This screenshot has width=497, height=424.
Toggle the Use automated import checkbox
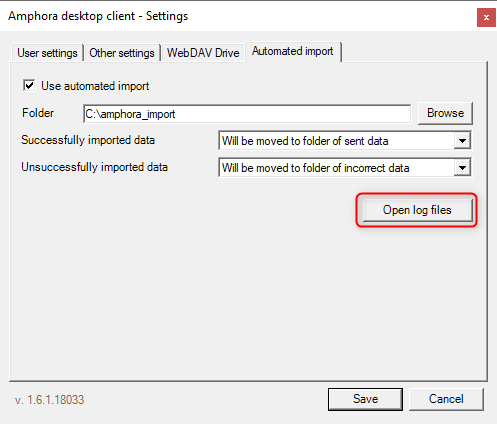pos(29,86)
